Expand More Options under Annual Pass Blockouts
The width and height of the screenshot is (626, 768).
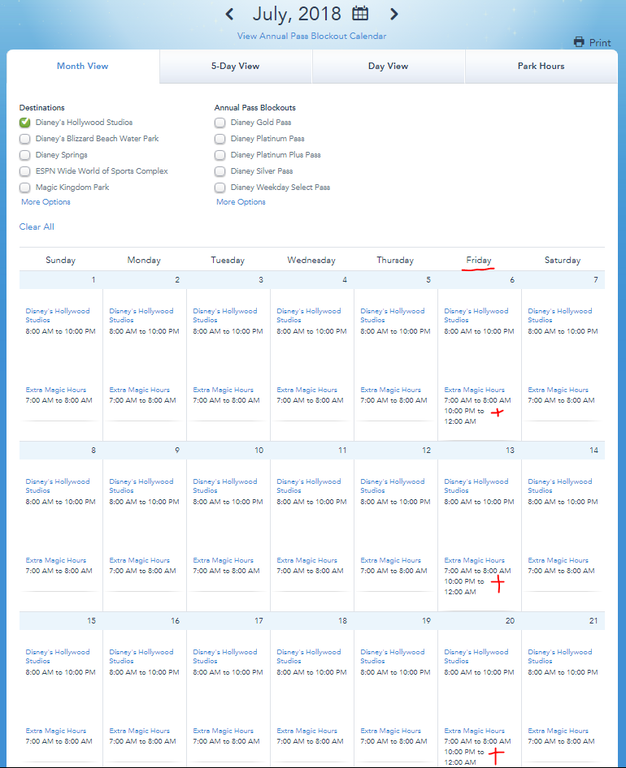tap(241, 202)
